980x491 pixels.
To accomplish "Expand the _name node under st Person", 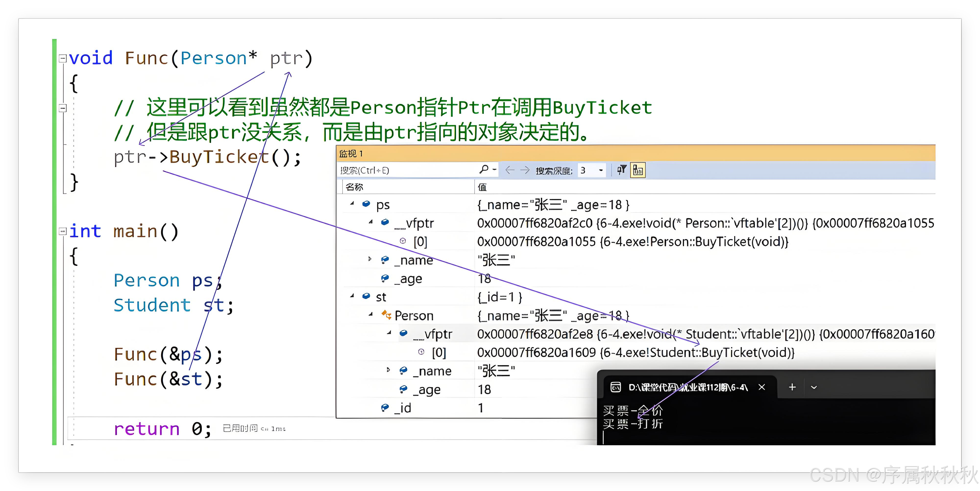I will [x=388, y=370].
